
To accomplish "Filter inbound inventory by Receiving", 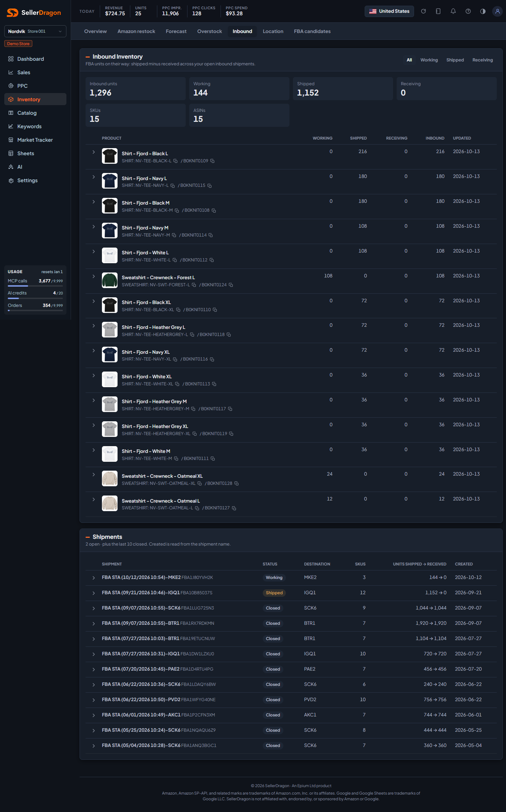I will pos(482,60).
